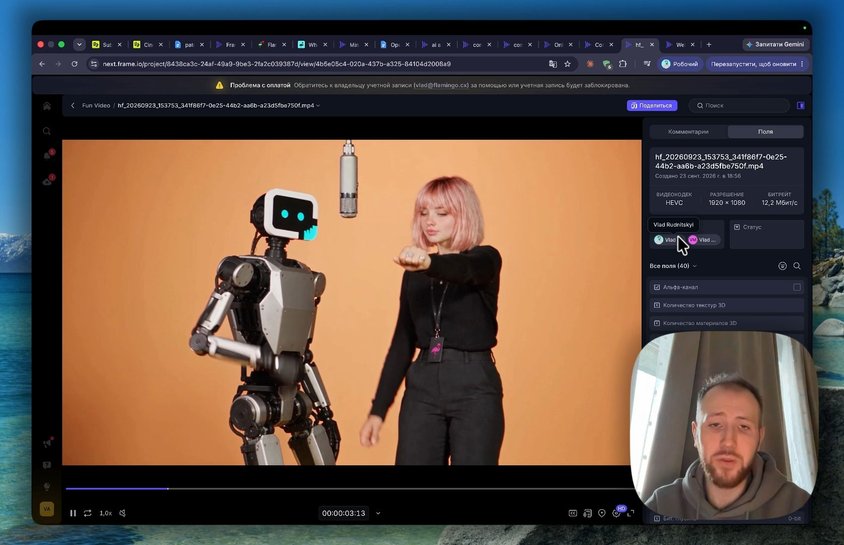
Task: Expand the Все поля (40) dropdown
Action: (673, 266)
